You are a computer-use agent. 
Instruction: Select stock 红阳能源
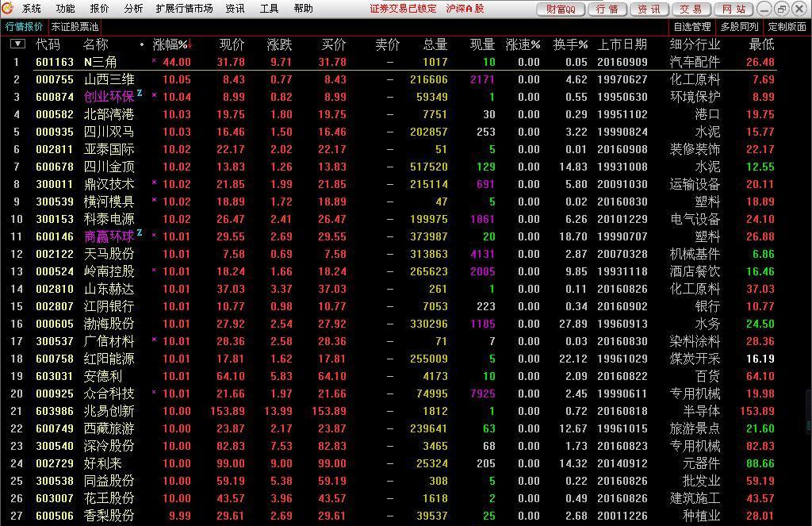[109, 359]
